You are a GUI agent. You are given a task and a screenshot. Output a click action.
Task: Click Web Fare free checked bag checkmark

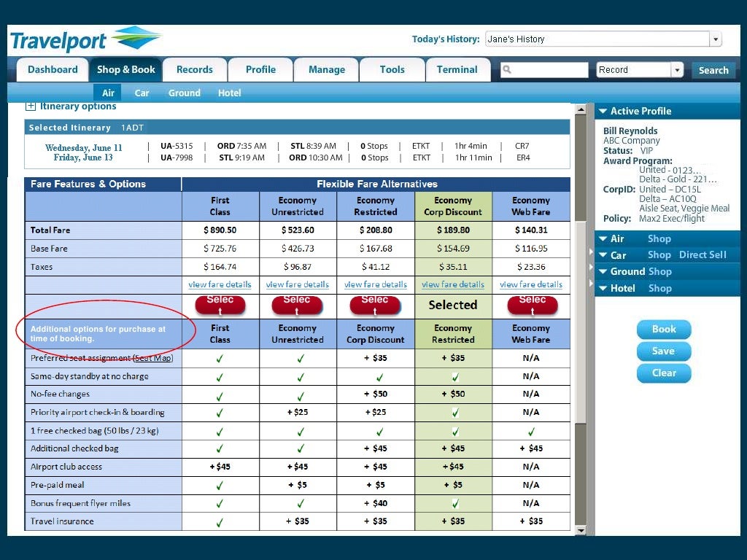coord(531,432)
